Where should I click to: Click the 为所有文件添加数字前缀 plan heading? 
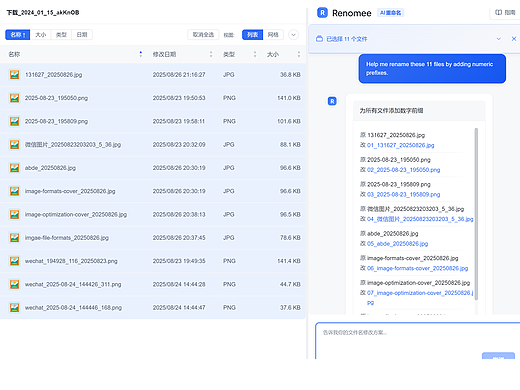[x=391, y=111]
